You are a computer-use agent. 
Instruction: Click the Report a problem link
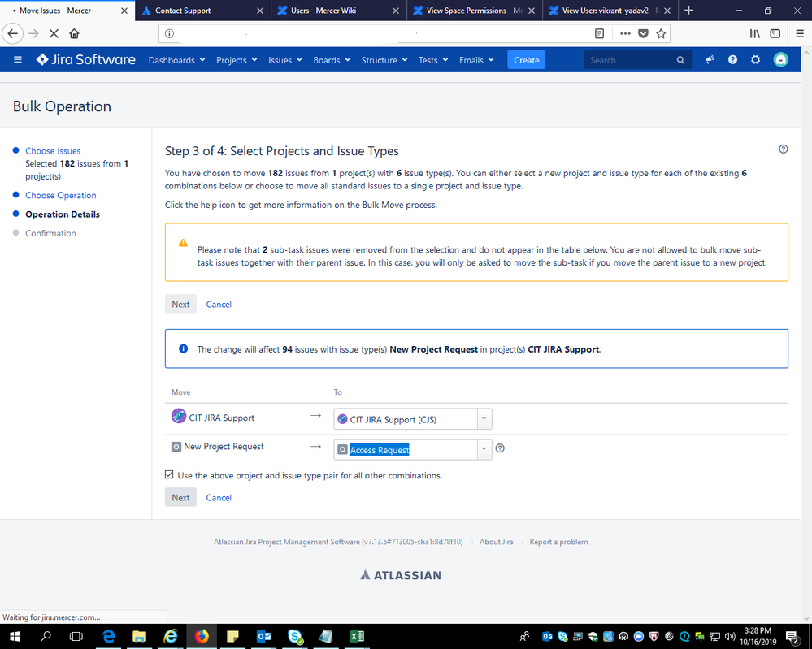(558, 542)
